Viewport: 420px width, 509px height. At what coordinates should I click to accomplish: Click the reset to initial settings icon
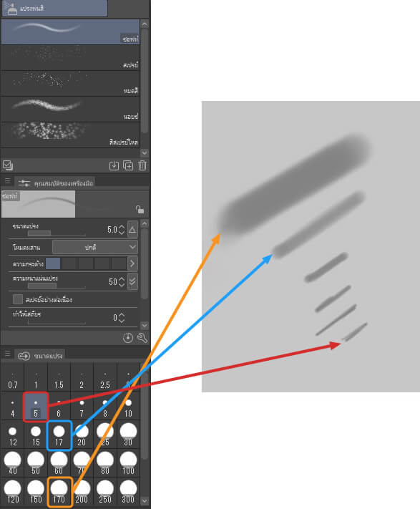pyautogui.click(x=128, y=338)
